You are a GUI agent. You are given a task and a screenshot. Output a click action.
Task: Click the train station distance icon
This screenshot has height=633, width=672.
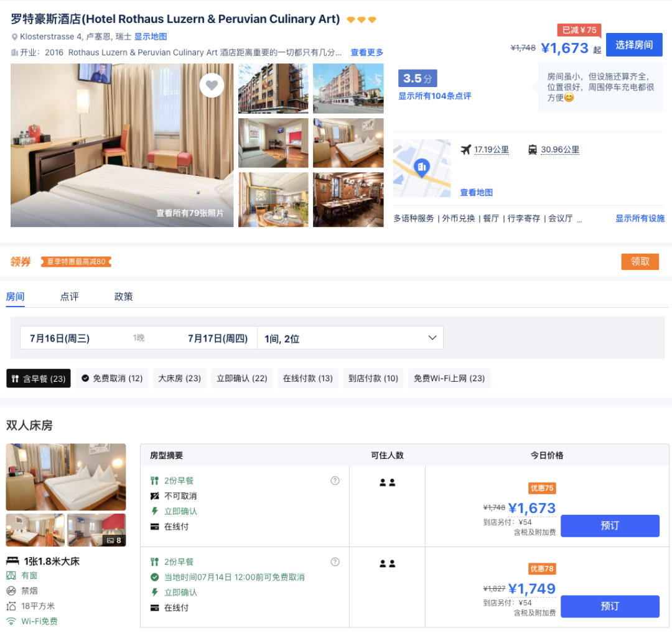pyautogui.click(x=532, y=150)
